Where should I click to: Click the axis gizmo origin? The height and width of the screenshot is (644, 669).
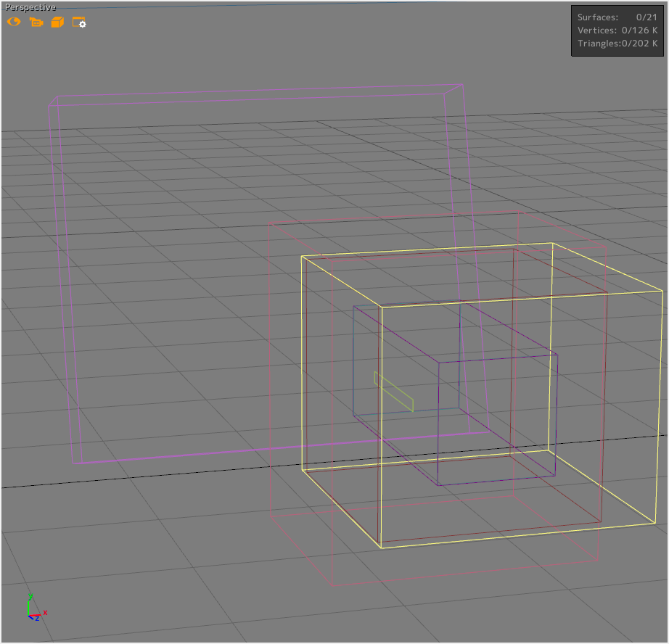pyautogui.click(x=28, y=615)
